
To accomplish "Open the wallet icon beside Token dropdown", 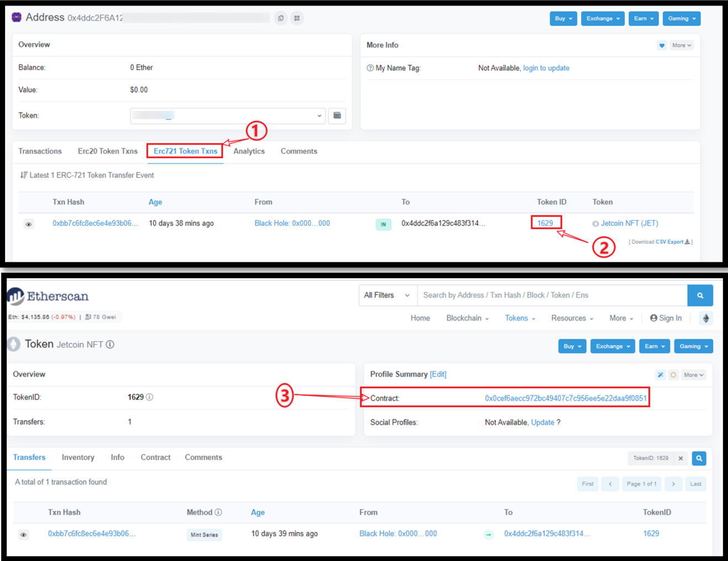I will (337, 116).
